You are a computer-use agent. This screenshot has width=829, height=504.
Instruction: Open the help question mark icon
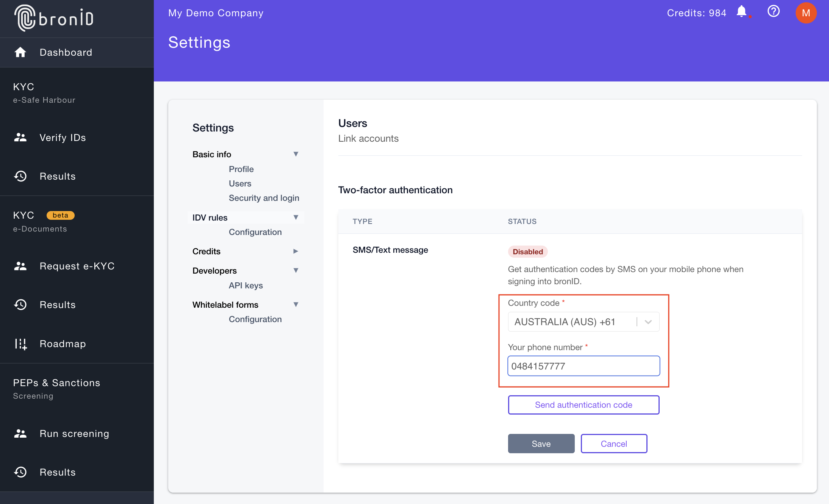click(x=774, y=12)
